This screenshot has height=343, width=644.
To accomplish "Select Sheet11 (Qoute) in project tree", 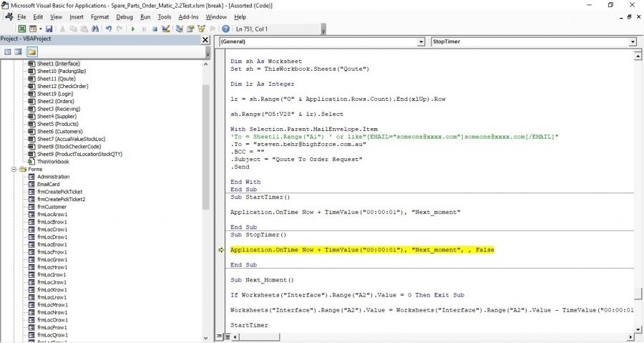I will pyautogui.click(x=57, y=79).
